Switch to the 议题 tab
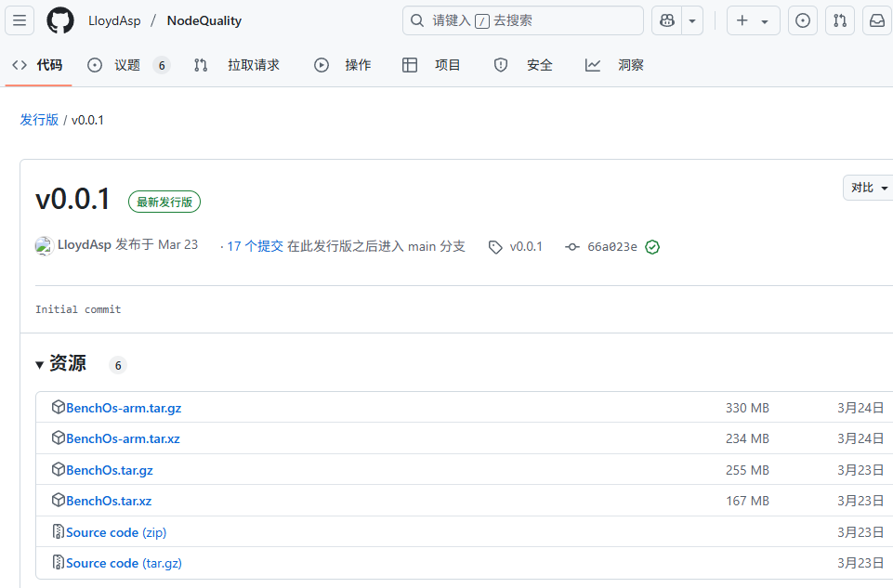 tap(128, 65)
